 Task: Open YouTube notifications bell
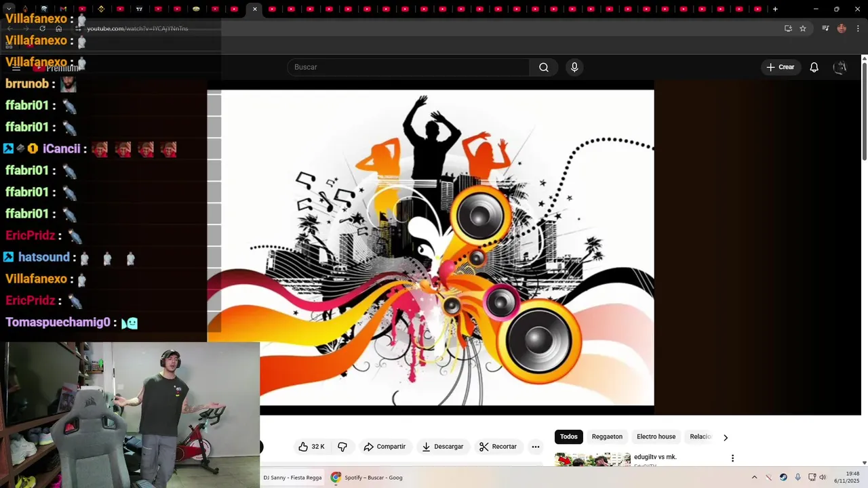click(x=814, y=67)
